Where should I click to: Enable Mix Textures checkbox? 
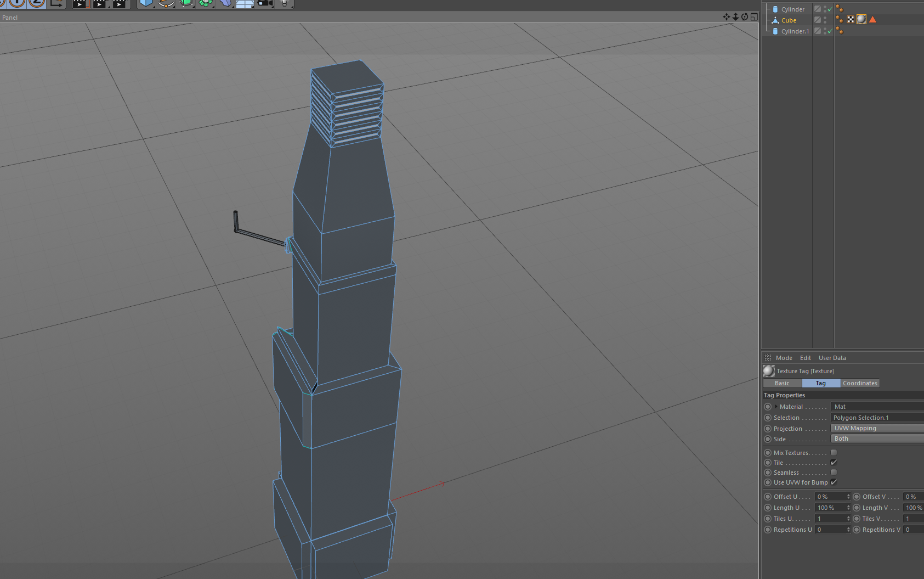coord(834,453)
